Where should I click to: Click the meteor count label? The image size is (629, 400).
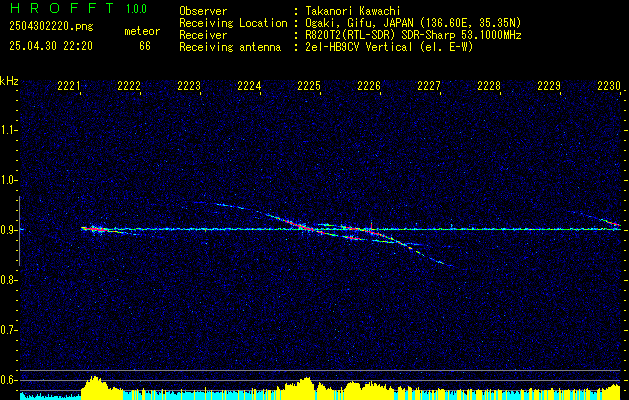(x=142, y=31)
